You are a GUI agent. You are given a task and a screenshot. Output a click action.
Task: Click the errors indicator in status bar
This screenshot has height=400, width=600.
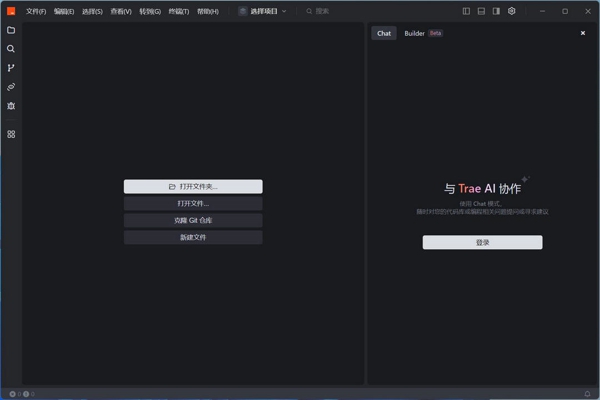point(13,393)
